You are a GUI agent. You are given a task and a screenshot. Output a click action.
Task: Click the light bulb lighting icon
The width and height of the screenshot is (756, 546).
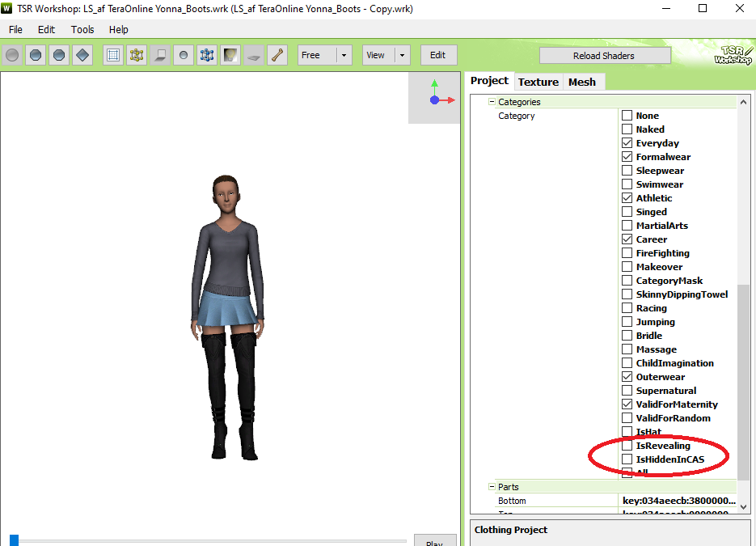pos(230,55)
